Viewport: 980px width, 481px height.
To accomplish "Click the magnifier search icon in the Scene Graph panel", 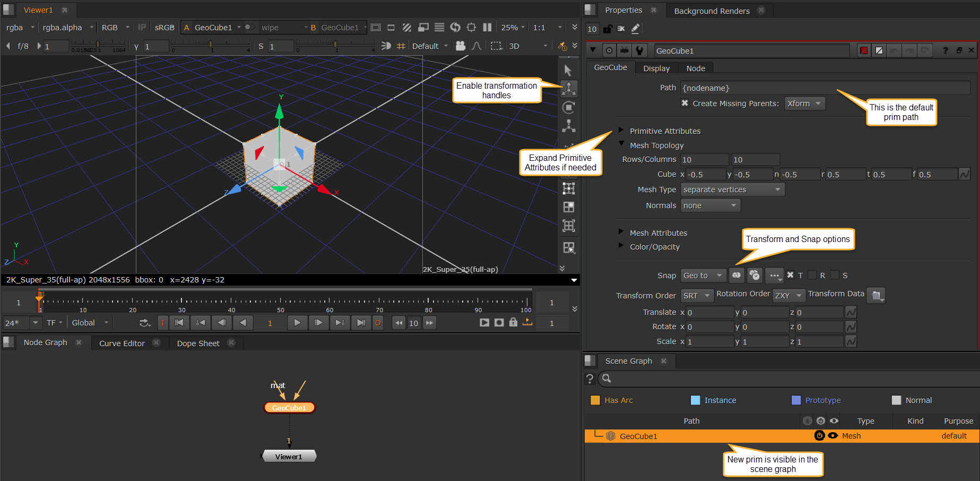I will tap(606, 379).
